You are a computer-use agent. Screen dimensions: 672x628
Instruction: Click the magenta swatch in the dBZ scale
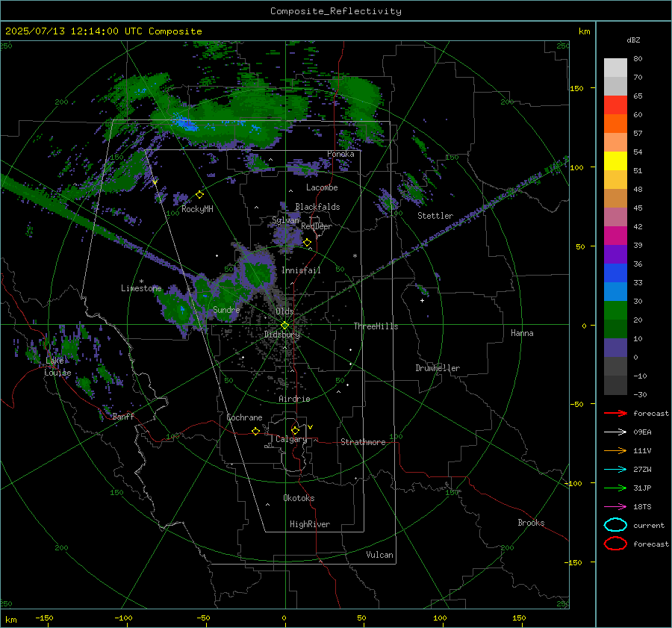click(615, 236)
